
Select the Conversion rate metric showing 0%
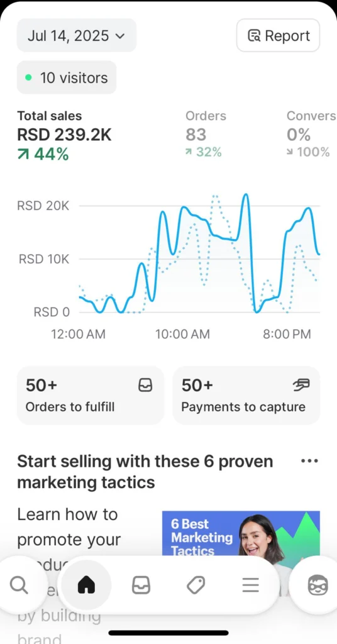(311, 134)
